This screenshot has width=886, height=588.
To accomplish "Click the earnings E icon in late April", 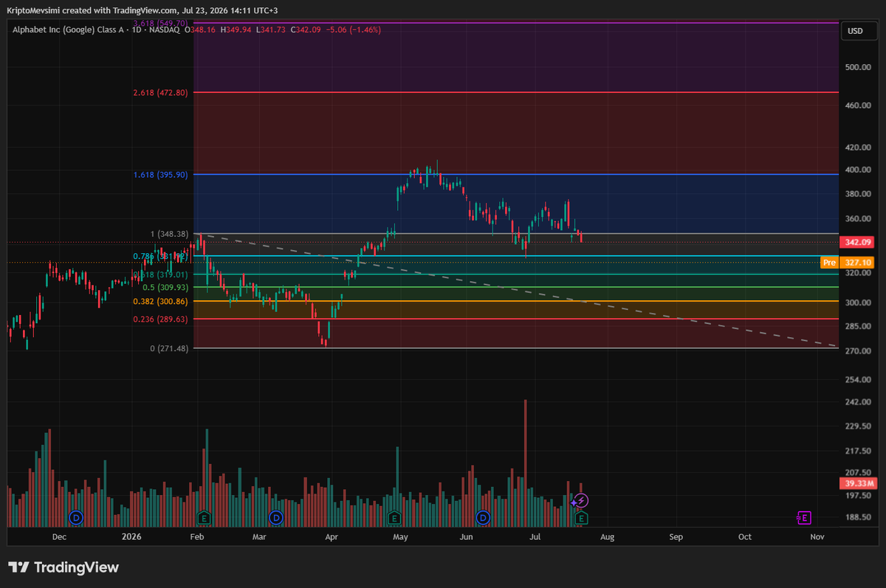I will 395,517.
